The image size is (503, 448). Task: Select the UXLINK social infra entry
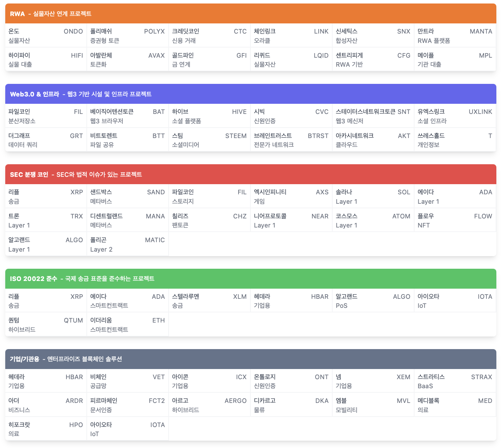point(455,116)
